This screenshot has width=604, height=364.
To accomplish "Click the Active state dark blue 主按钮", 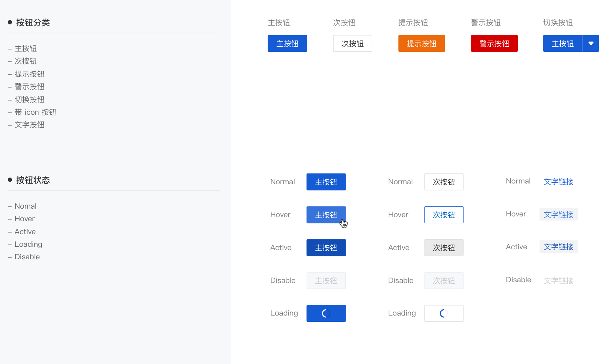I will (x=326, y=248).
